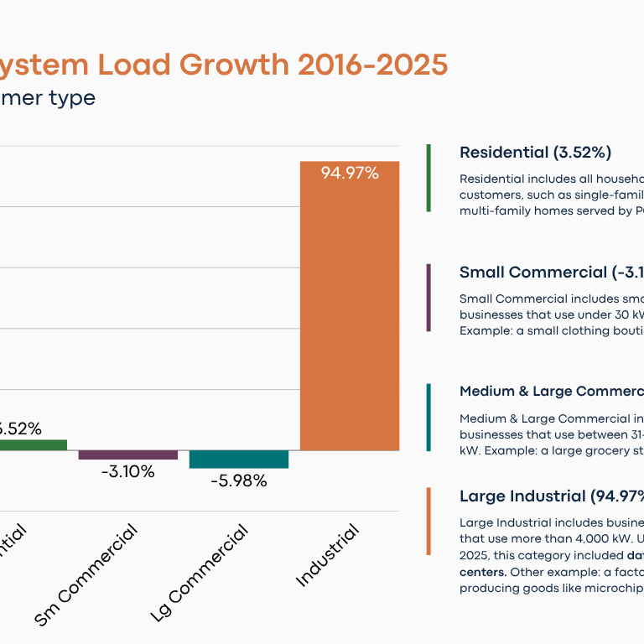Click the purple legend swatch beside Small Commercial
Viewport: 644px width, 644px height.
click(428, 298)
